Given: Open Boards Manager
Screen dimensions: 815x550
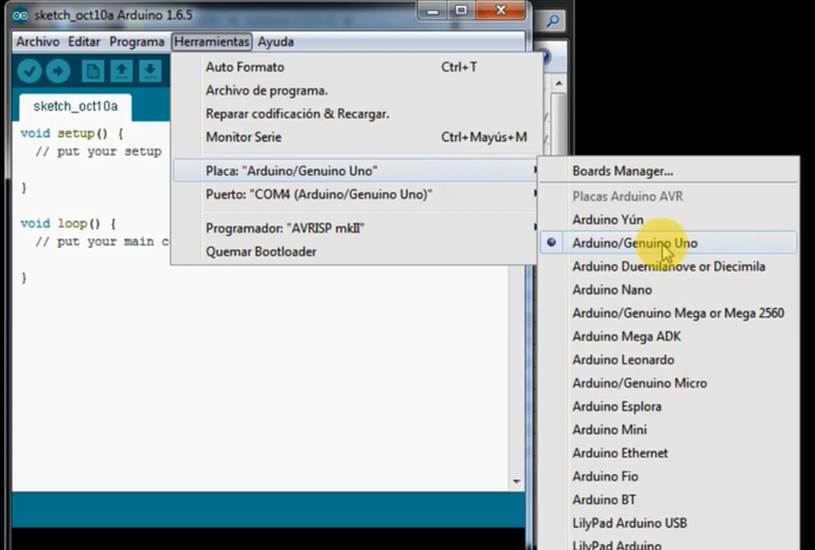Looking at the screenshot, I should [x=668, y=171].
